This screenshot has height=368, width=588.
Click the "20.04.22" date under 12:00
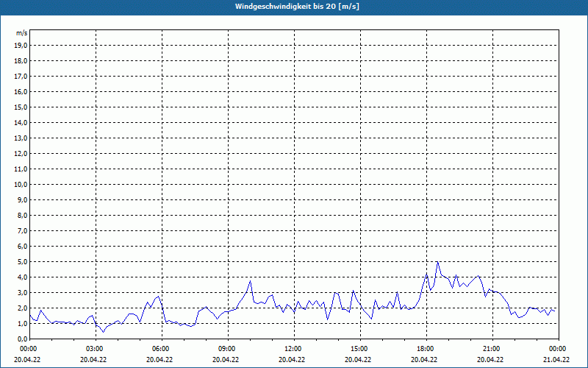click(x=292, y=360)
